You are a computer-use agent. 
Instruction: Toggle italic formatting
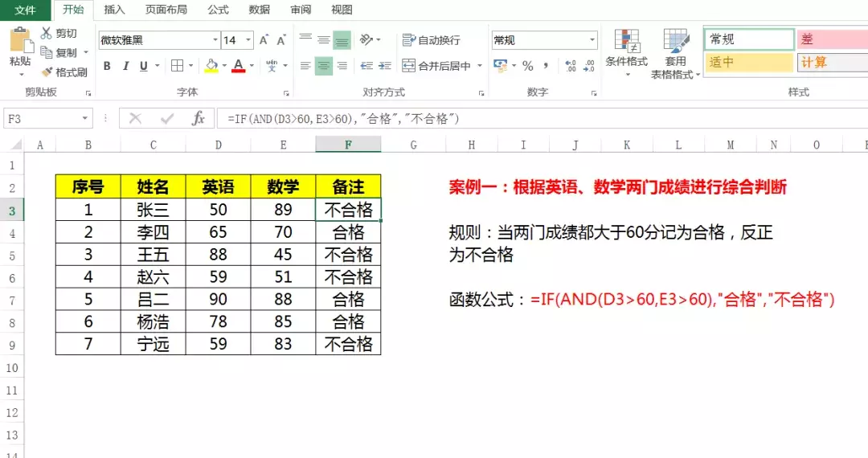[125, 66]
